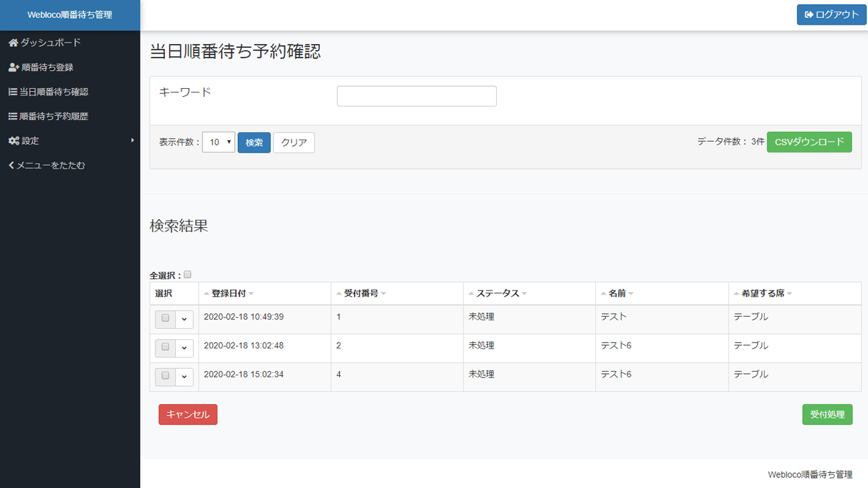The width and height of the screenshot is (868, 488).
Task: Sort descending by 登録日付 column
Action: [x=251, y=294]
